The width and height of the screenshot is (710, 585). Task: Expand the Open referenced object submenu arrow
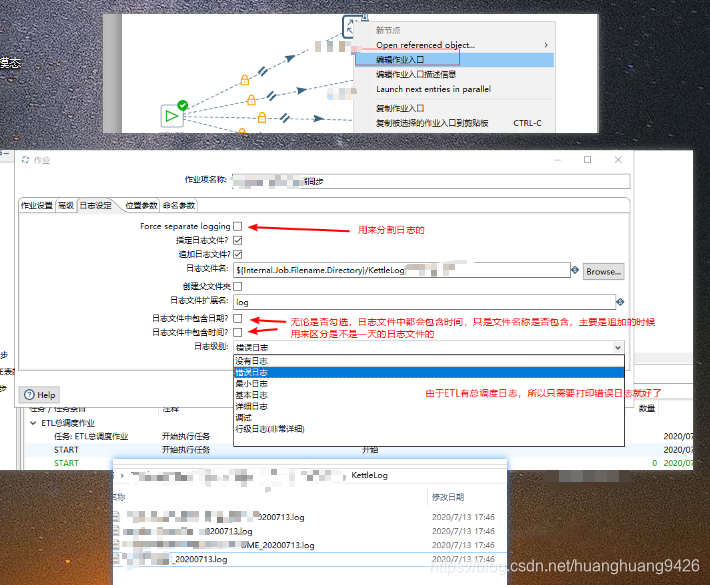(546, 45)
